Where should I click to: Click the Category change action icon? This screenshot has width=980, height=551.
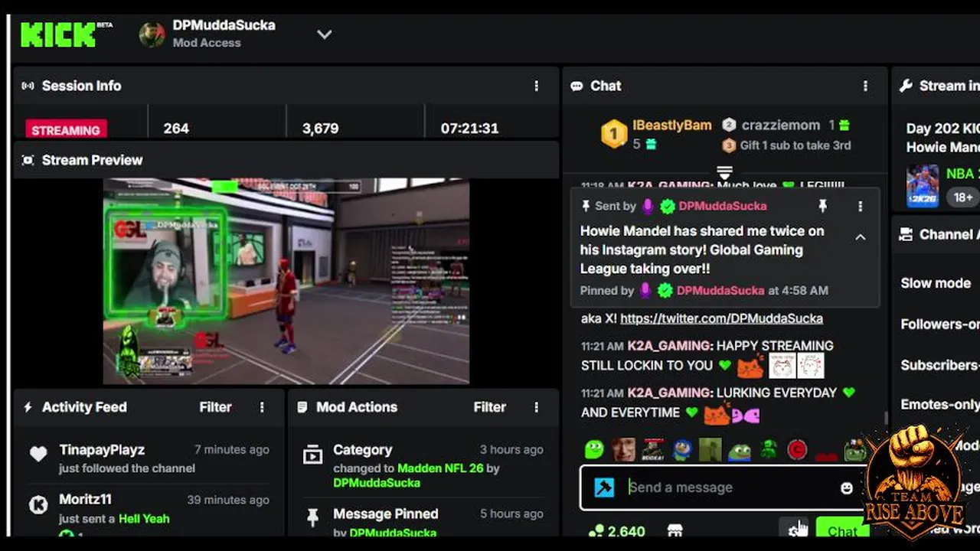pos(312,455)
